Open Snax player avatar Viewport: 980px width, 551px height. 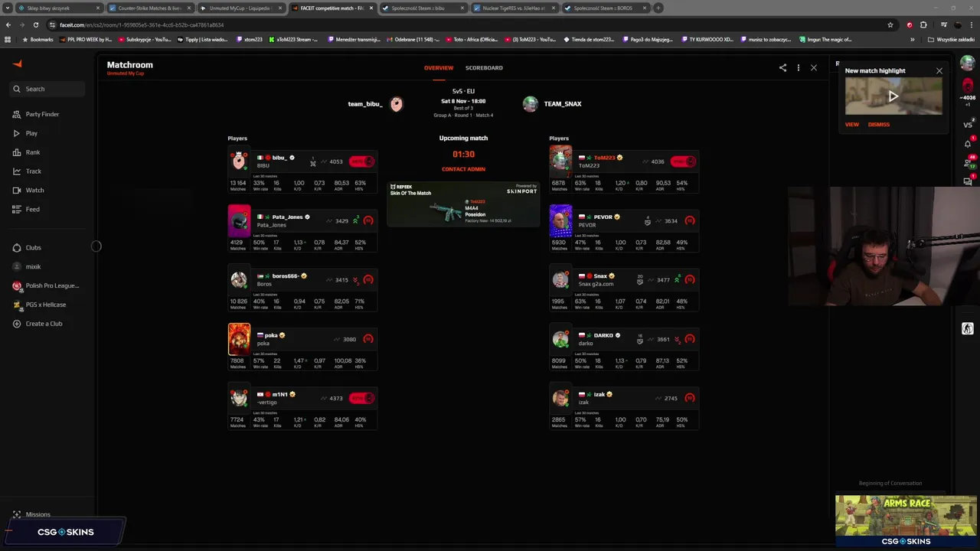coord(560,279)
